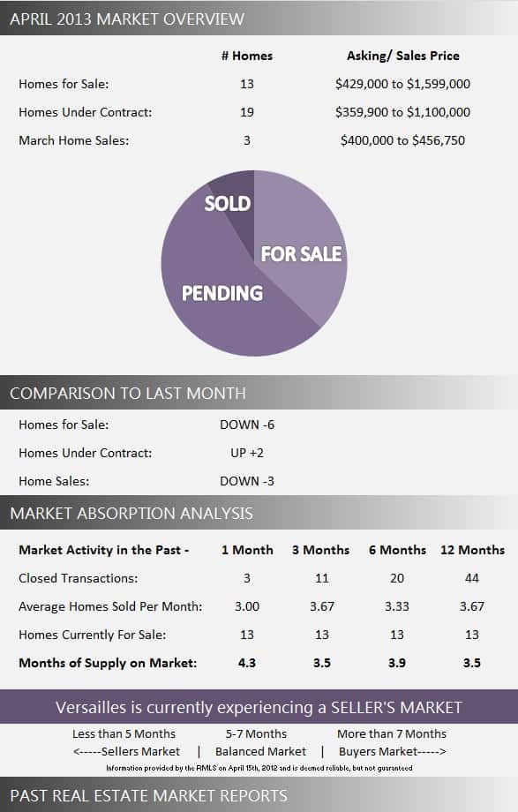This screenshot has height=812, width=518.
Task: Select Comparison to Last Month header
Action: [x=259, y=393]
